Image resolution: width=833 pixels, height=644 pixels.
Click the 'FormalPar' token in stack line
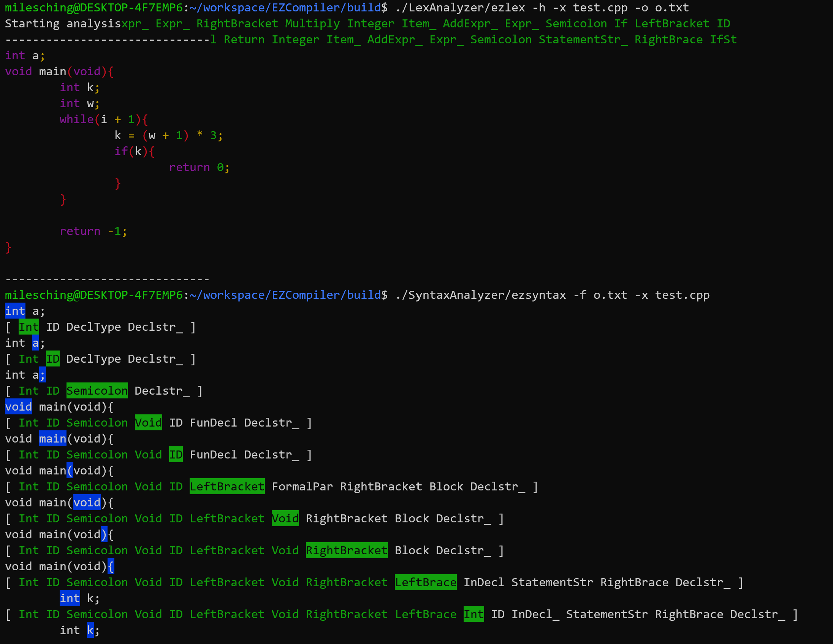[x=302, y=487]
